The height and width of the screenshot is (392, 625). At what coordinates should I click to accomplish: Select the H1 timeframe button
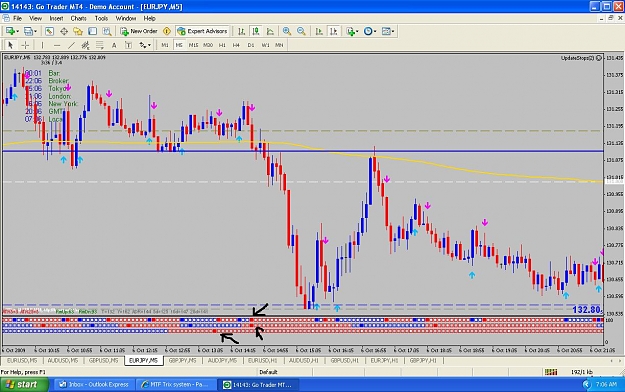point(222,45)
